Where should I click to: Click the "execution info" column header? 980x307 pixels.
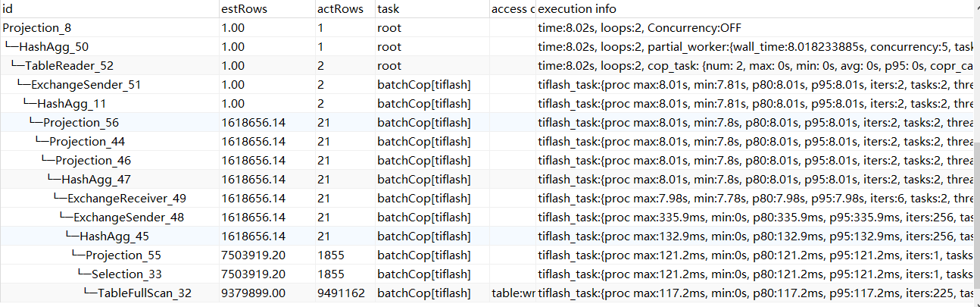(577, 9)
